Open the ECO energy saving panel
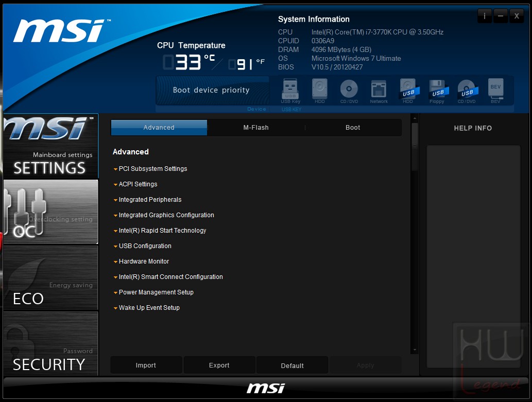This screenshot has height=402, width=532. tap(51, 278)
